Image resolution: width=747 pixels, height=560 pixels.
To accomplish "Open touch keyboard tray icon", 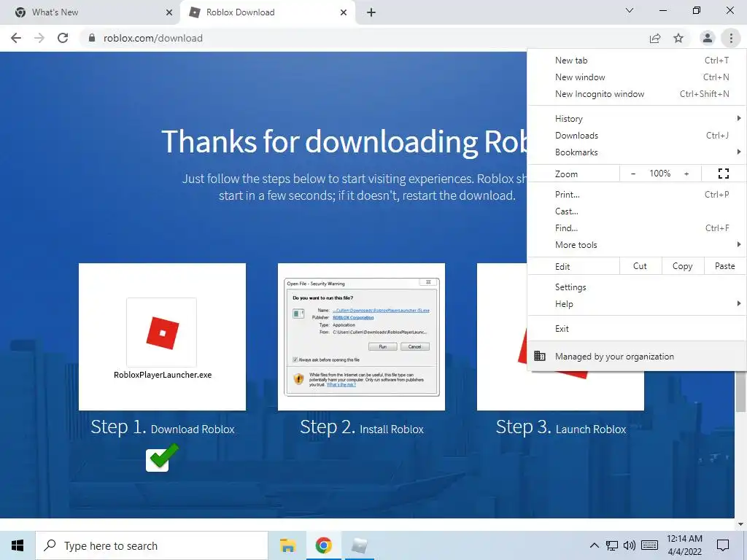I will pos(649,545).
